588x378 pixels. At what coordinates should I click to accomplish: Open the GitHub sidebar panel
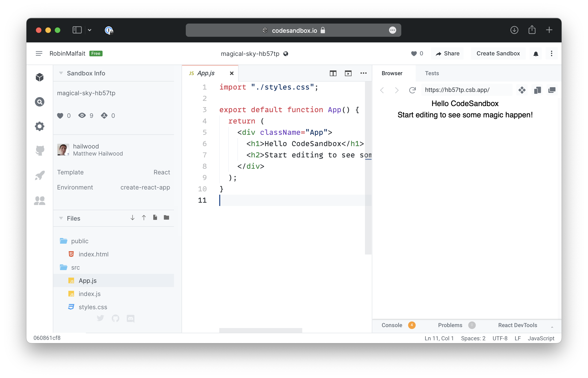(40, 150)
